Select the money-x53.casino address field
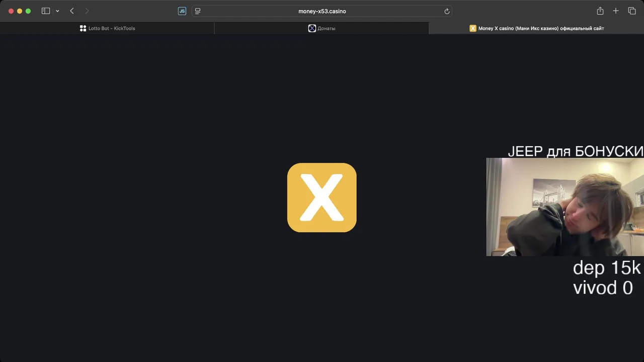 tap(322, 11)
